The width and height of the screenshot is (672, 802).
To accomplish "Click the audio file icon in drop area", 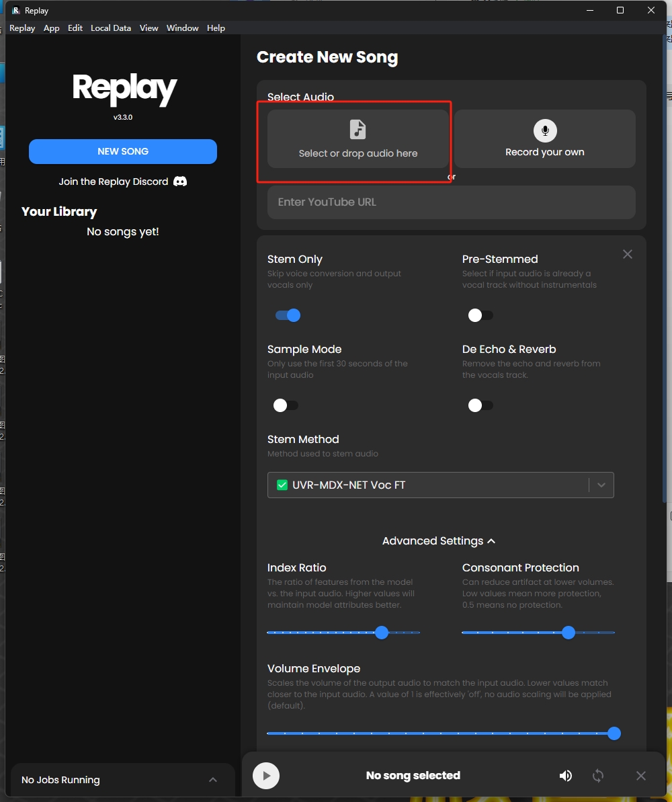I will pyautogui.click(x=358, y=129).
